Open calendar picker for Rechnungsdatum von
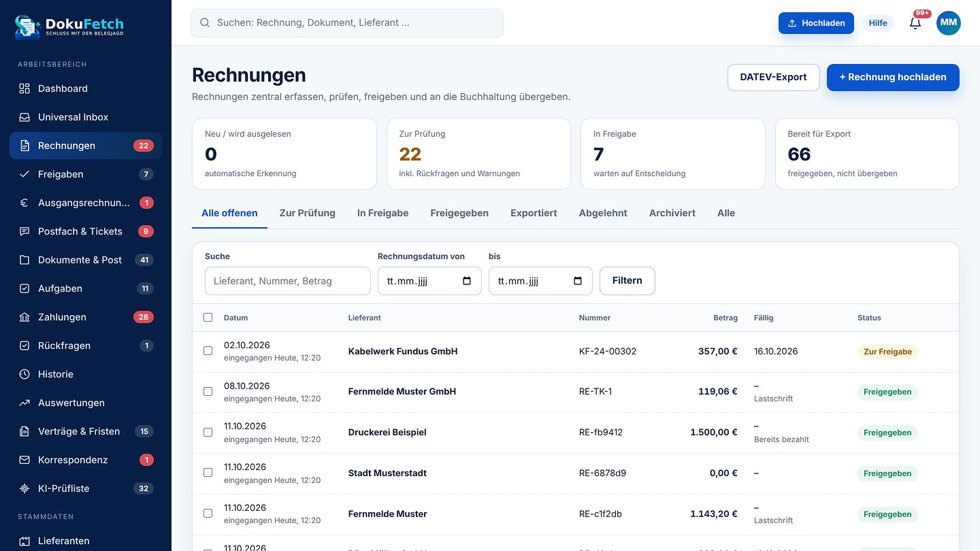This screenshot has height=551, width=980. pos(467,281)
